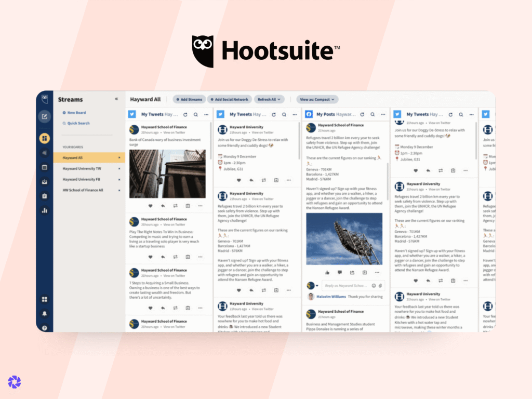This screenshot has height=399, width=532.
Task: Open search in the My Posts stream
Action: click(372, 114)
